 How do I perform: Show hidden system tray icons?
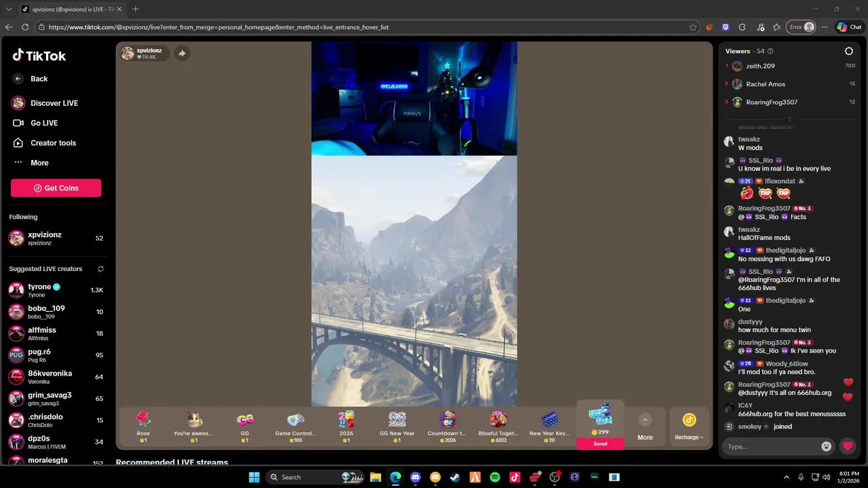coord(787,477)
